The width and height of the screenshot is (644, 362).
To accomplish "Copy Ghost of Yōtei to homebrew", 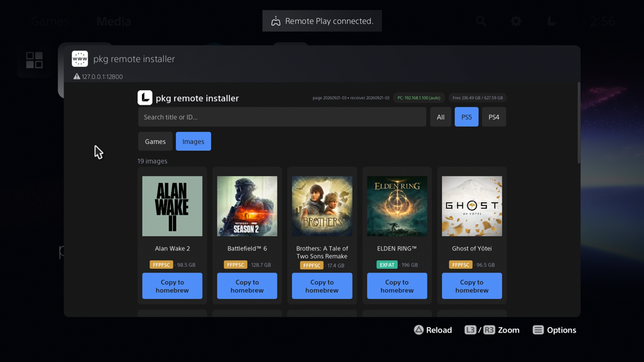I will (x=472, y=286).
